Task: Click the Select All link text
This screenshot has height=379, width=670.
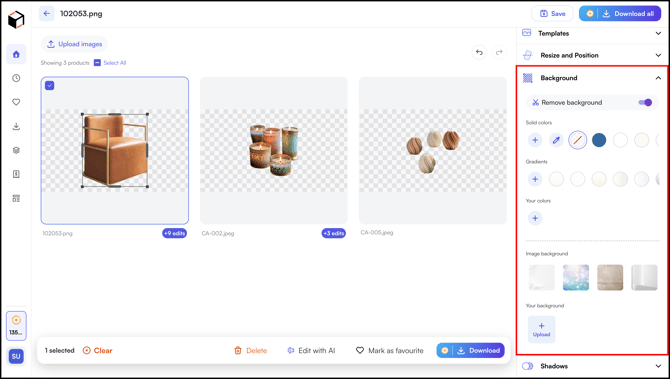Action: 115,63
